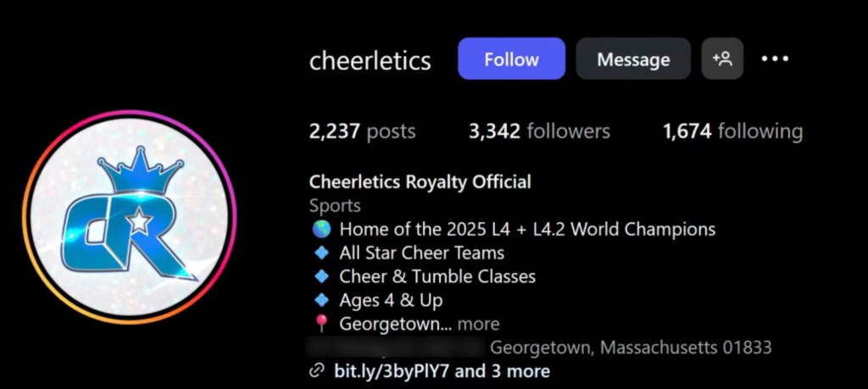Expand the bio by clicking "more"
868x389 pixels.
479,324
